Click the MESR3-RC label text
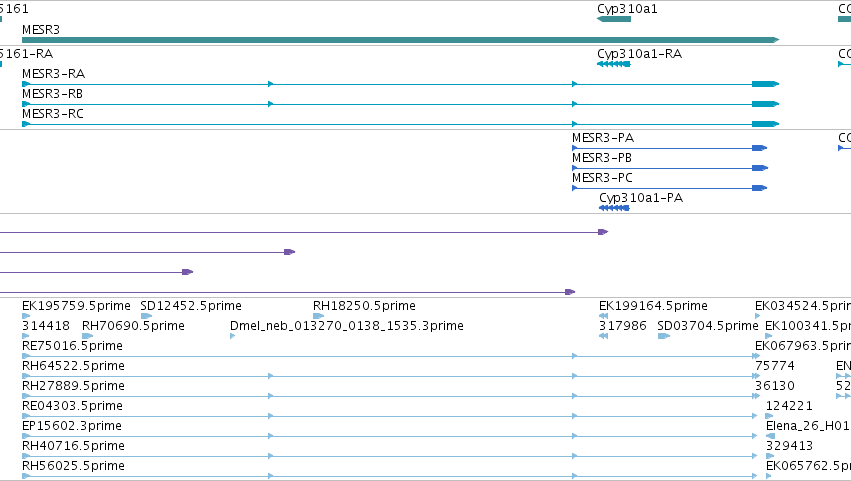 53,114
